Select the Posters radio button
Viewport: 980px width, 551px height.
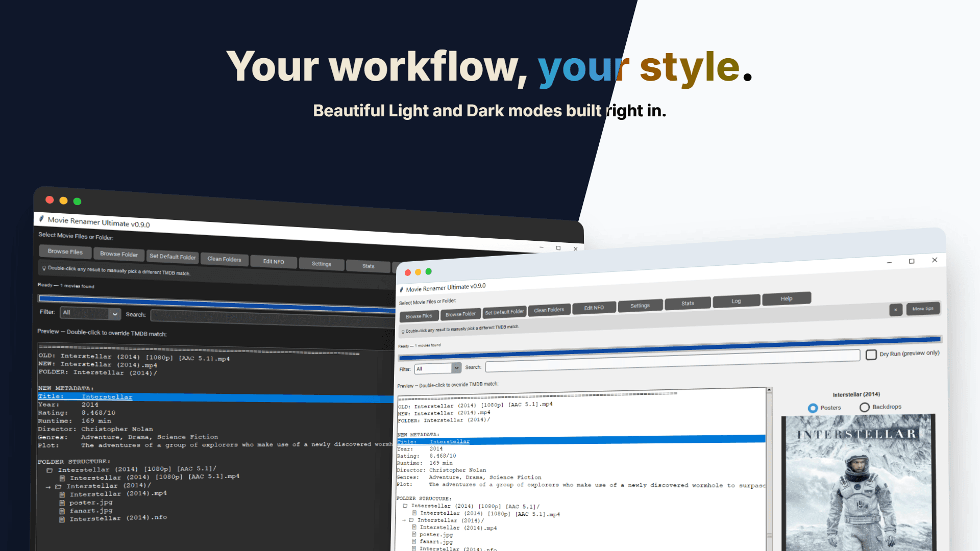click(813, 408)
